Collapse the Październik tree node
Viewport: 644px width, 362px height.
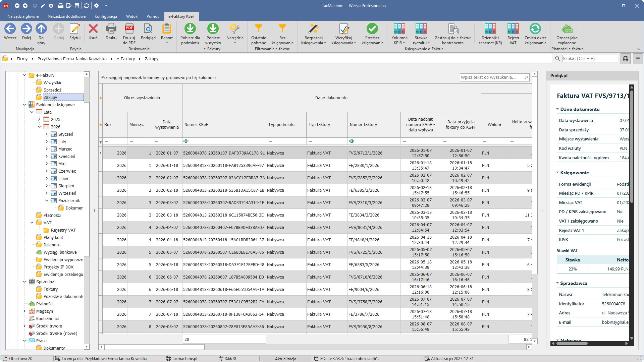47,200
